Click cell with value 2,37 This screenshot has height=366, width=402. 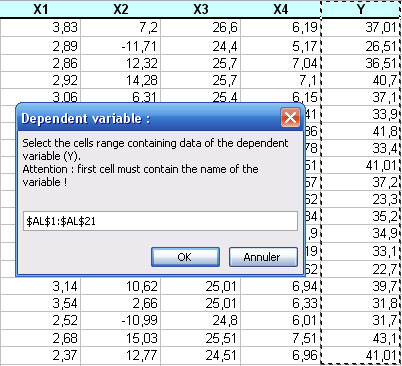click(40, 355)
